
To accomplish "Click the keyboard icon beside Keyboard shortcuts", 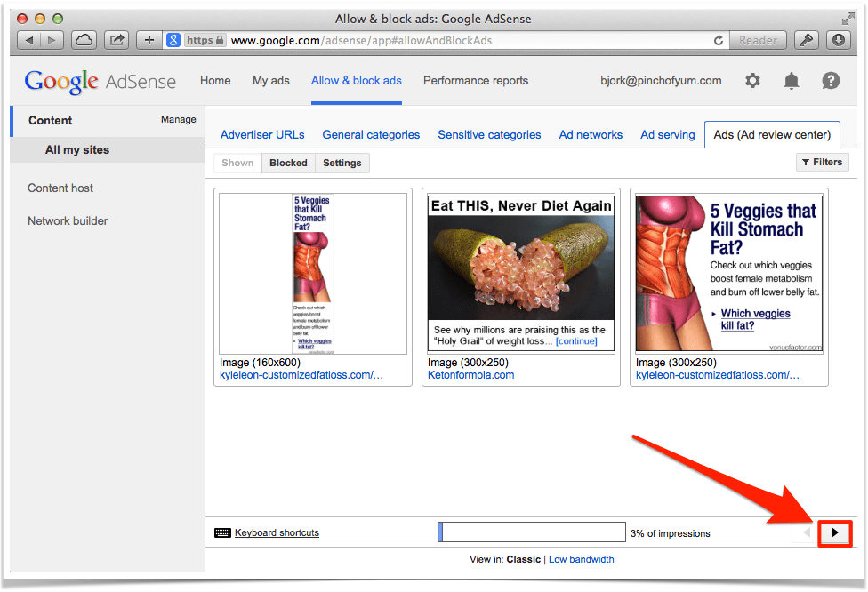I will [x=222, y=532].
